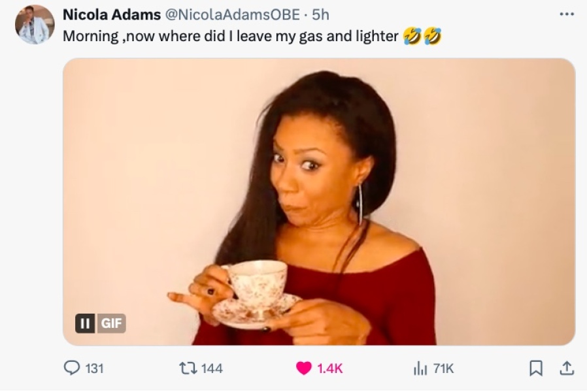Viewport: 587px width, 392px height.
Task: Open the GIF of woman holding teacup
Action: 319,202
